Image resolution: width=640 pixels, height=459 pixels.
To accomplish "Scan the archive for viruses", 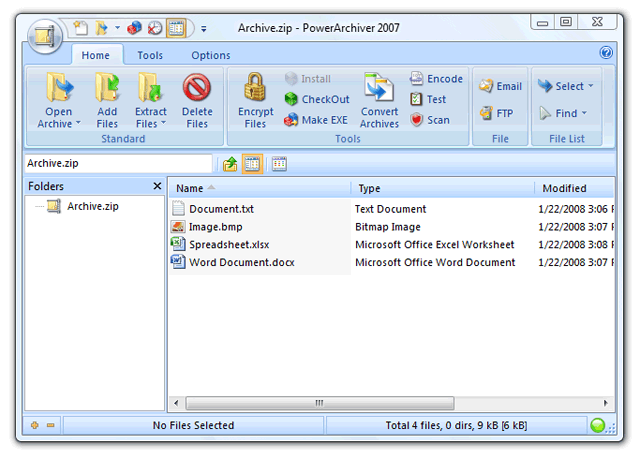I will pos(429,120).
